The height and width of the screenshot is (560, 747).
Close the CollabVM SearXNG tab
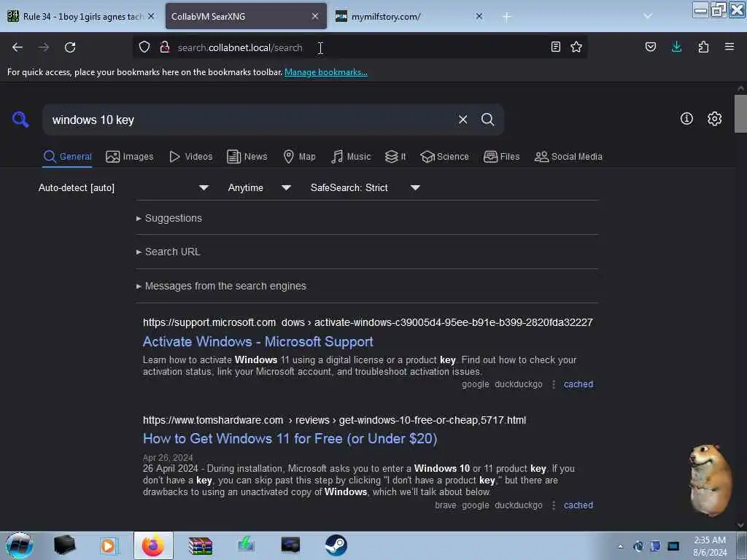click(315, 16)
